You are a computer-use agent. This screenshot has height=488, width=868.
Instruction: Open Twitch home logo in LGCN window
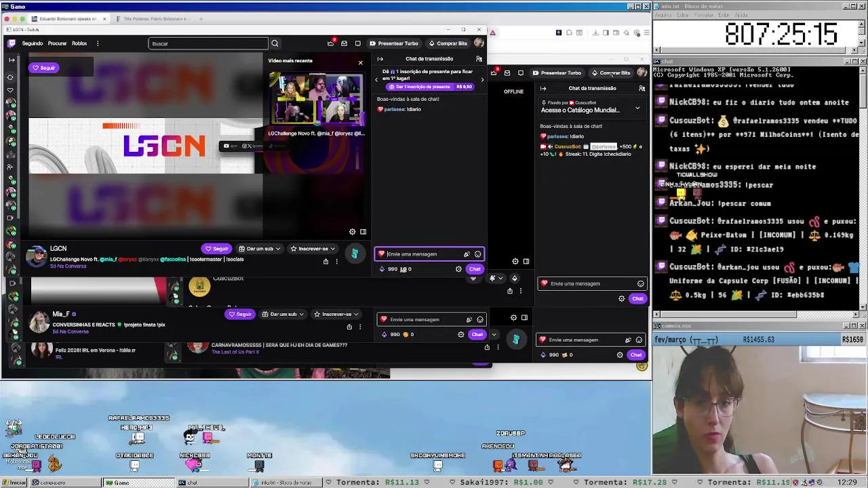pyautogui.click(x=12, y=43)
